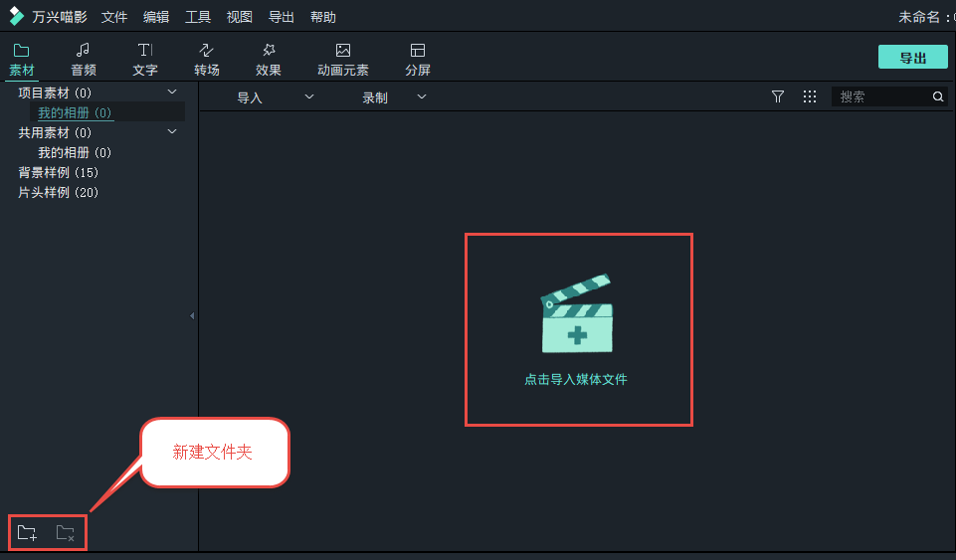
Task: Select 我的相册 (0) under 共用素材
Action: point(75,152)
